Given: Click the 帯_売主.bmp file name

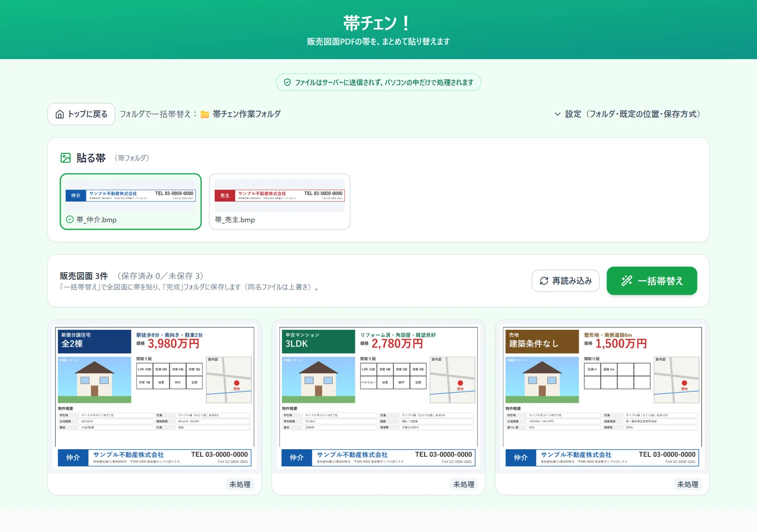Looking at the screenshot, I should tap(235, 219).
